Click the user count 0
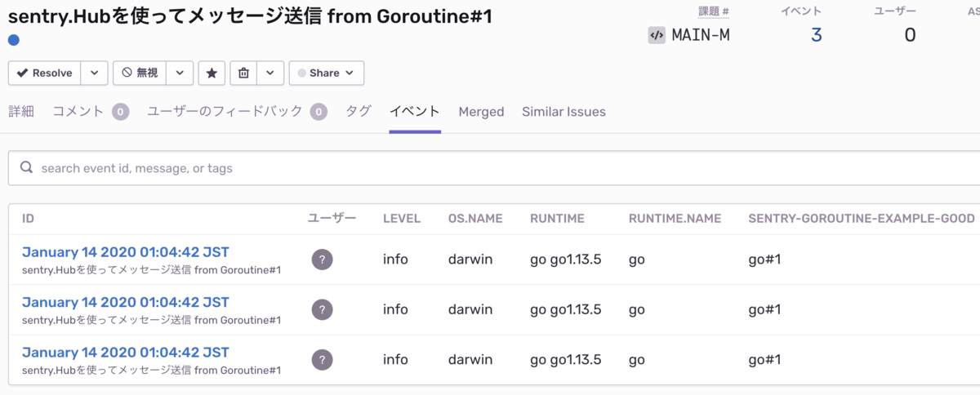Viewport: 980px width, 395px height. pyautogui.click(x=910, y=34)
